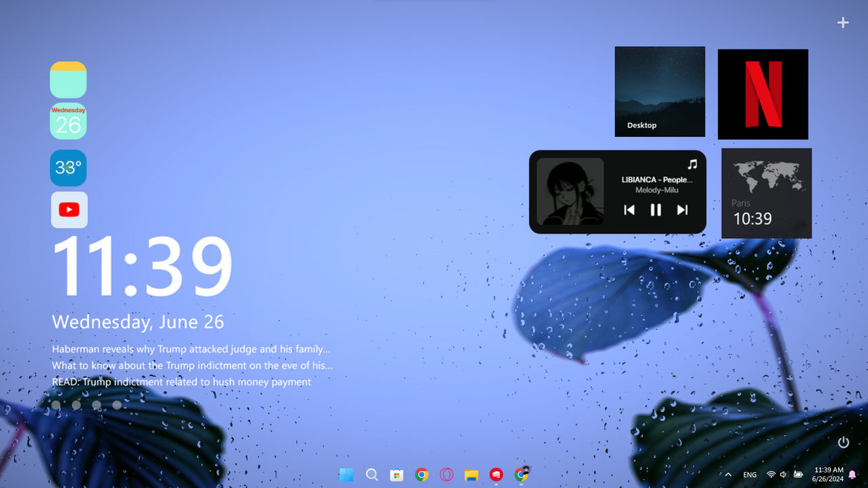
Task: Open the 33° weather widget
Action: click(68, 167)
